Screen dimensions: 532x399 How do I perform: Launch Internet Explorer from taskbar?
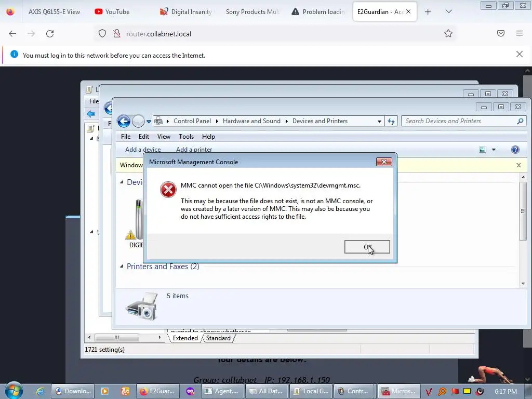[x=40, y=391]
